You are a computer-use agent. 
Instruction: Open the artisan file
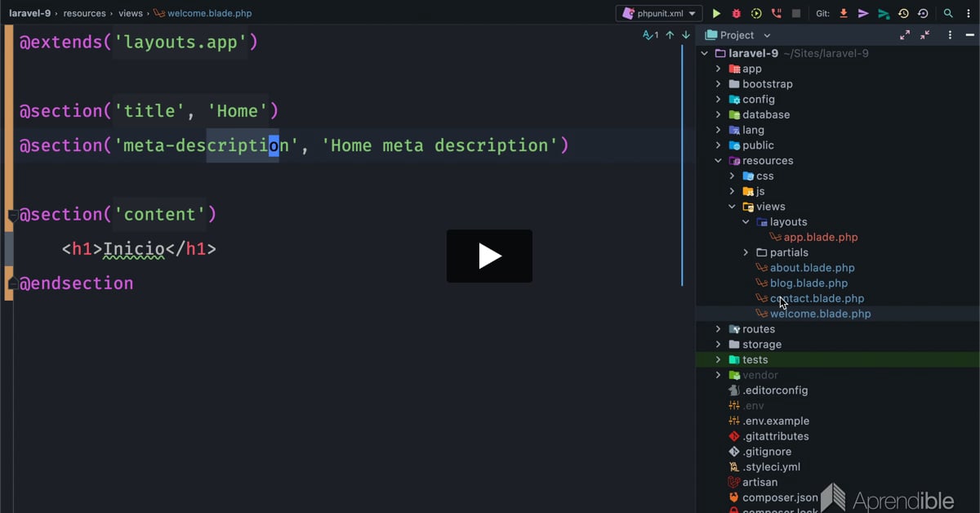point(759,482)
